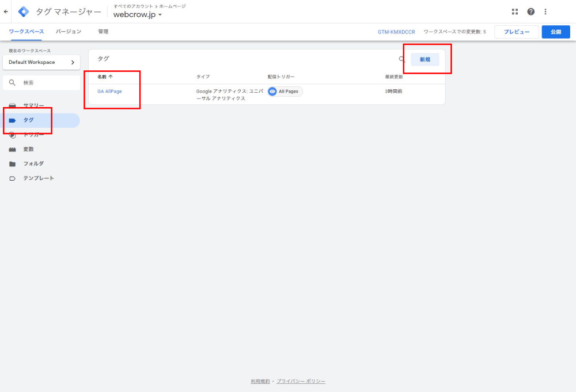
Task: Open the プライバシー ポリシー footer link
Action: click(x=301, y=382)
